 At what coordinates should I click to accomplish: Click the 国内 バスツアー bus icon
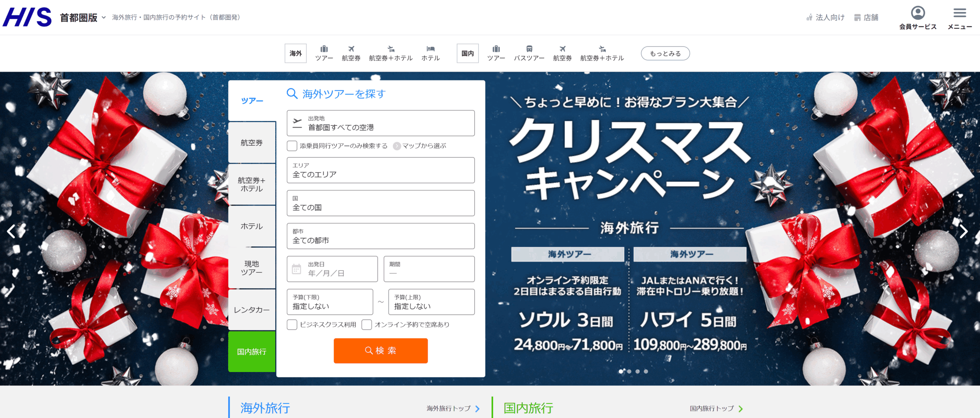pos(529,49)
